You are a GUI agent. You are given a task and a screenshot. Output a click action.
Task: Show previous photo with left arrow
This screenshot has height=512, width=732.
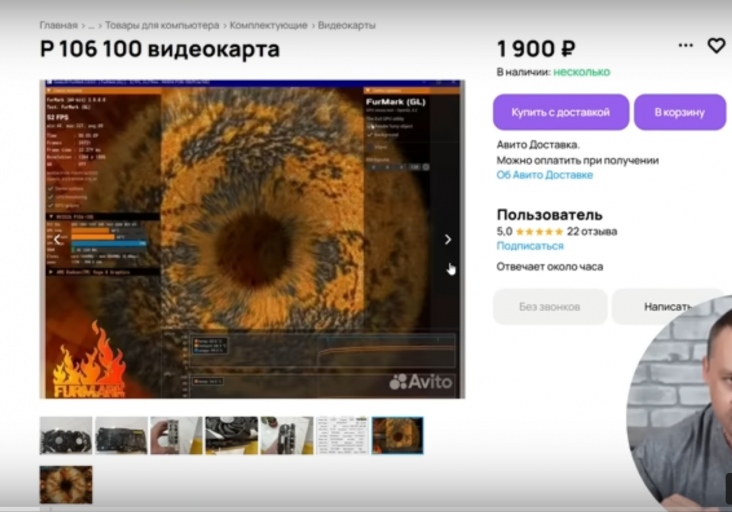tap(57, 239)
